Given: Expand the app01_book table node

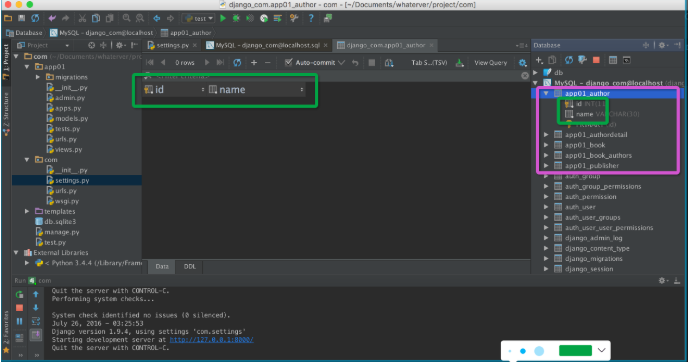Looking at the screenshot, I should [546, 145].
